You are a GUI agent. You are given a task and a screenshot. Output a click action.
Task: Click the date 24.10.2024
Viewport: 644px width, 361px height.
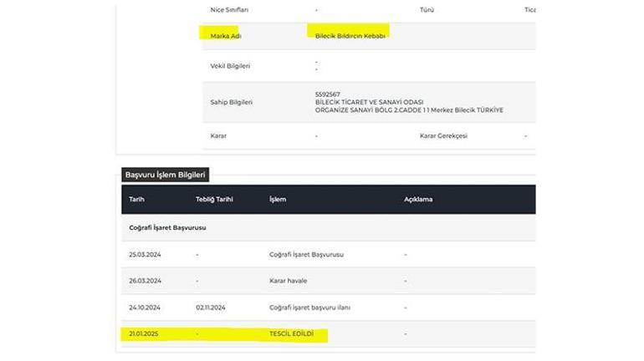coord(144,308)
